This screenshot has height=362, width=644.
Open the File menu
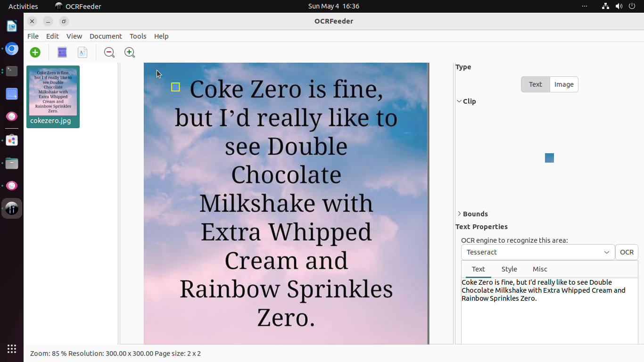coord(33,36)
